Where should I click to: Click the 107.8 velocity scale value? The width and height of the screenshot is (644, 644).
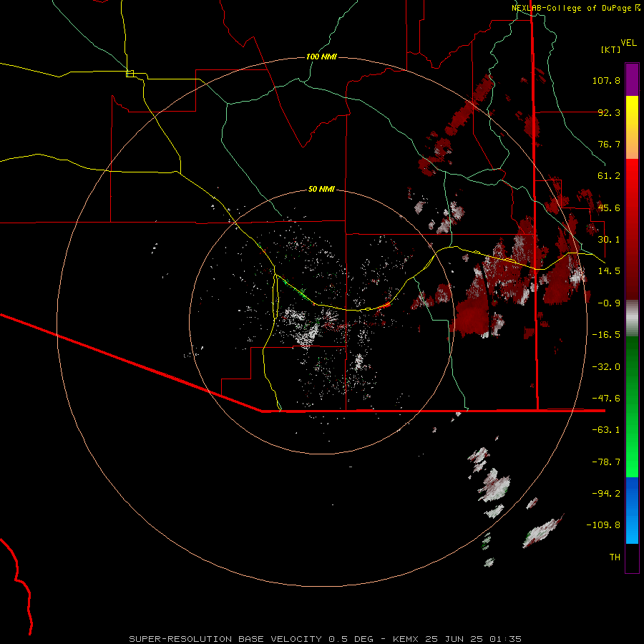coord(606,80)
